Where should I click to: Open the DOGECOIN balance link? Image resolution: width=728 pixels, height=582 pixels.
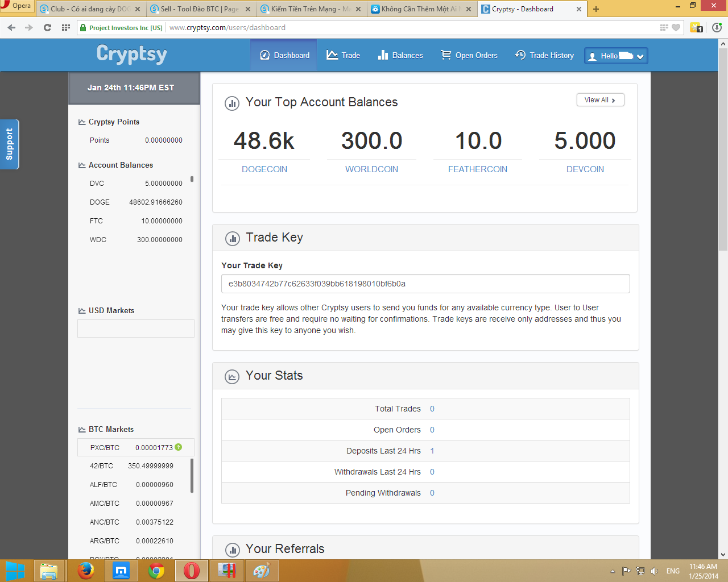[264, 169]
